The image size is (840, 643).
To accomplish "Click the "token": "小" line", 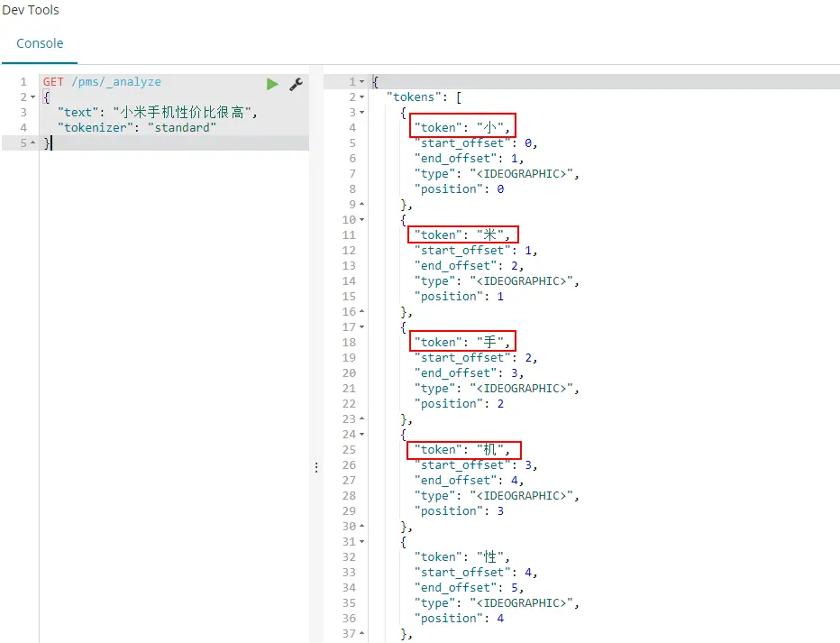I will coord(461,127).
